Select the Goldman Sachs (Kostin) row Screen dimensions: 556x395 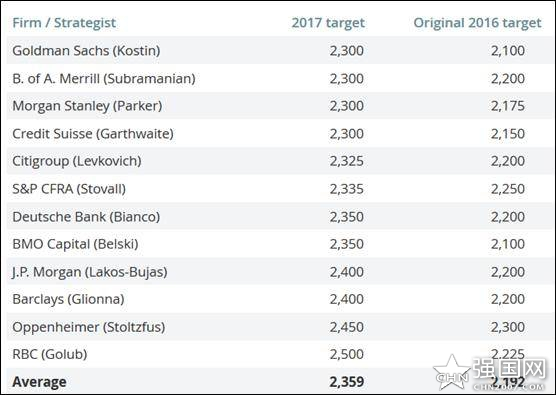280,50
